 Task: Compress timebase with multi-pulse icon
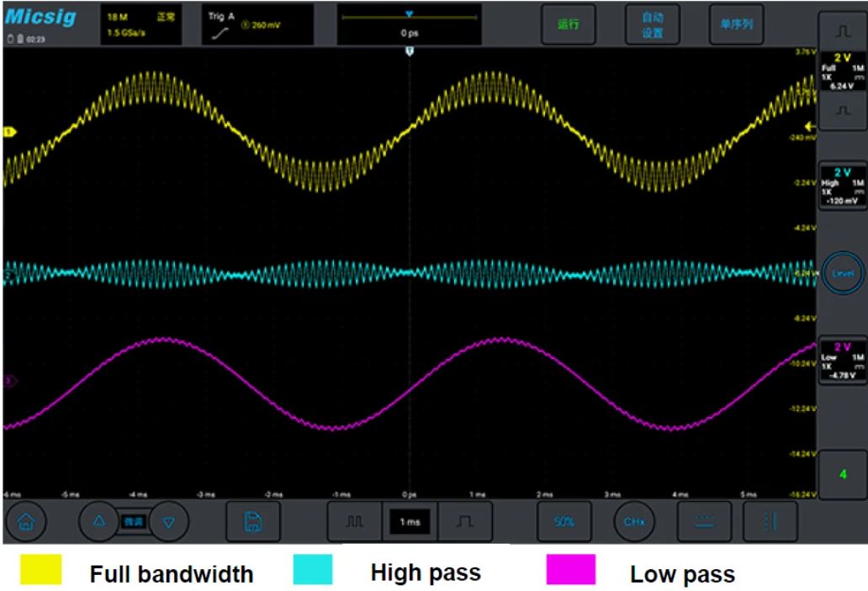point(354,523)
